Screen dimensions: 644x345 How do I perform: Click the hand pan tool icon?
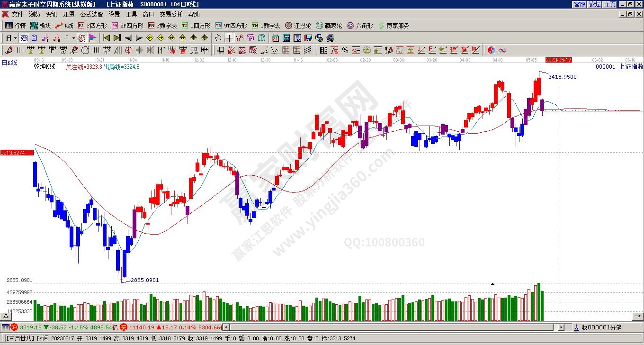tap(218, 38)
